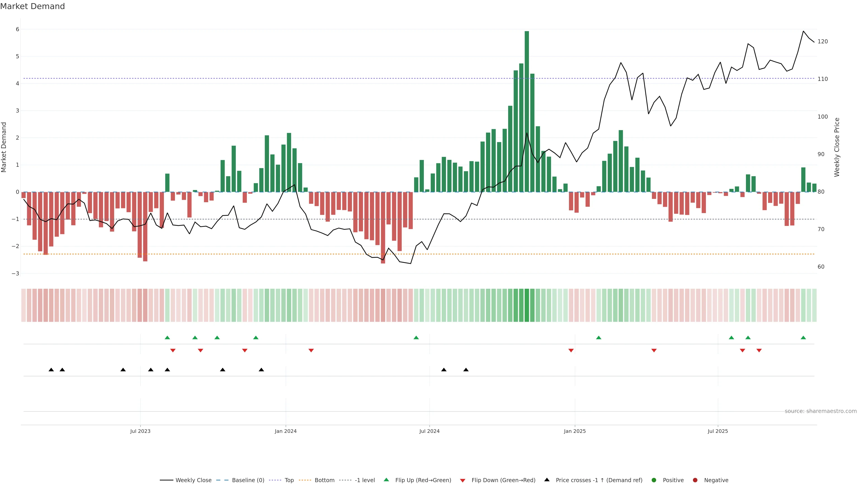The height and width of the screenshot is (488, 868).
Task: Click red Flip Down legend triangle
Action: tap(463, 481)
